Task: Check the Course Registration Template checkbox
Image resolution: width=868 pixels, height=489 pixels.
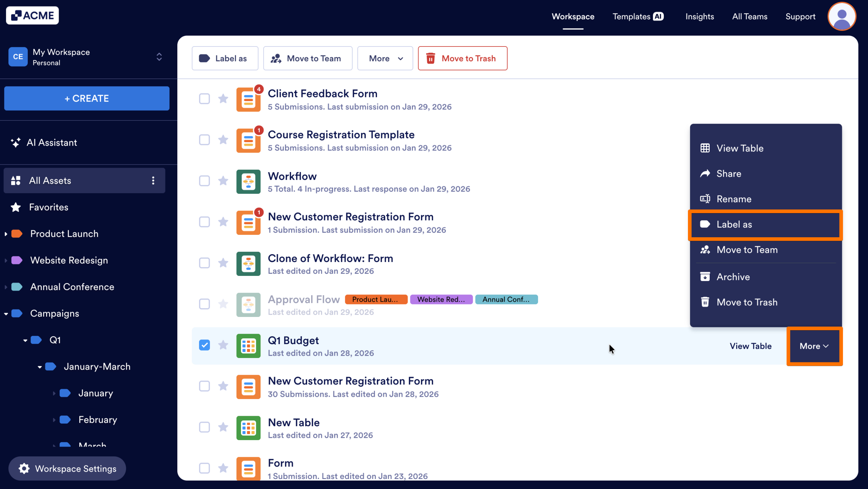Action: point(204,140)
